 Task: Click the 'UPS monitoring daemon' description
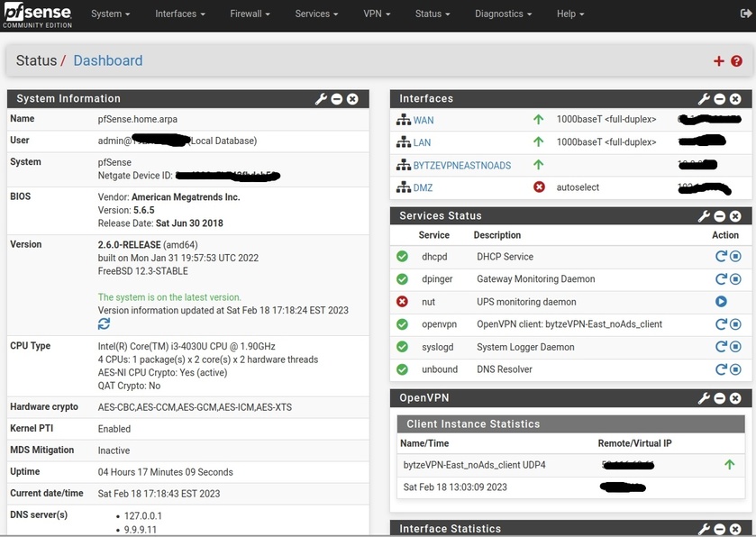point(526,302)
